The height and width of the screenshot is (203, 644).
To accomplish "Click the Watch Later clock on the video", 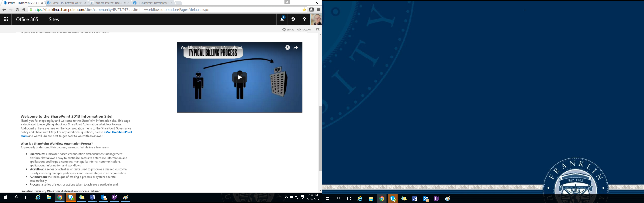I will point(288,48).
